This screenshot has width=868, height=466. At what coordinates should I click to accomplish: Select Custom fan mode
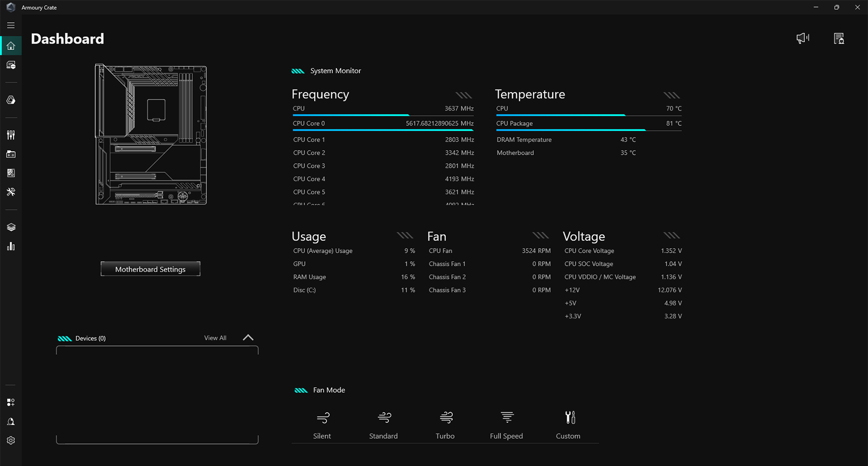(568, 426)
